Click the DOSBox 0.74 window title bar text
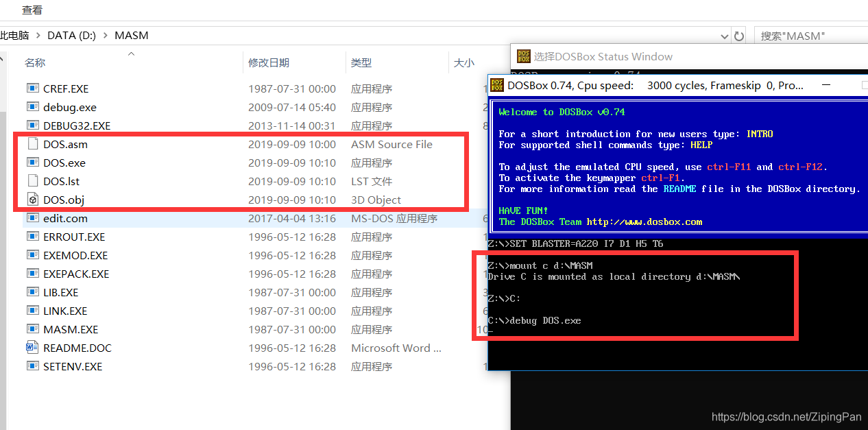868x430 pixels. (655, 86)
